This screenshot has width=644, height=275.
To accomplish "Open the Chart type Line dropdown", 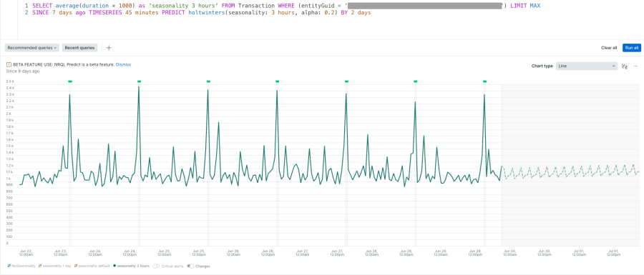I will pos(587,66).
